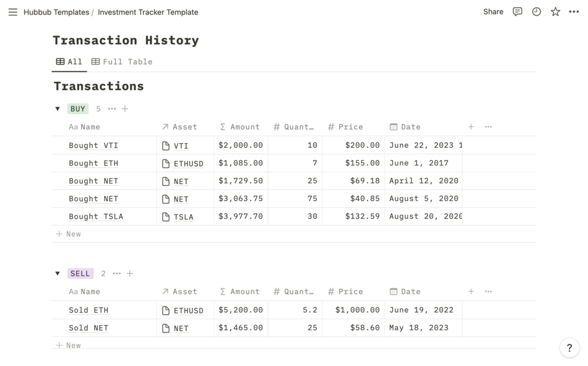View page update history clock icon
588x366 pixels.
coord(537,12)
